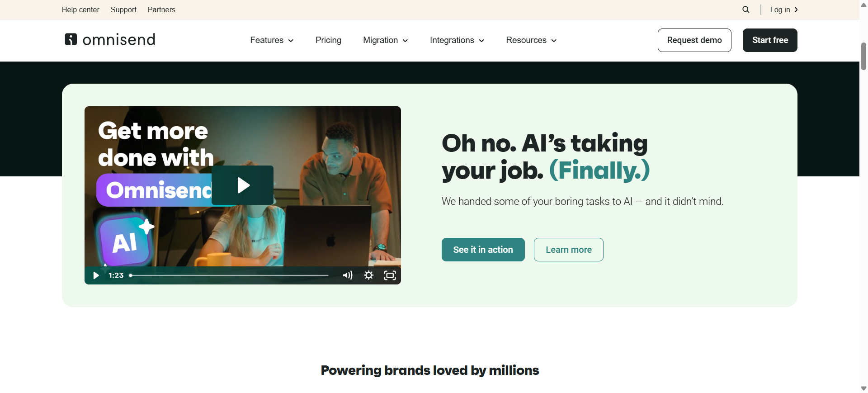Click the page scrollbar down arrow
Viewport: 868px width, 393px height.
tap(863, 388)
